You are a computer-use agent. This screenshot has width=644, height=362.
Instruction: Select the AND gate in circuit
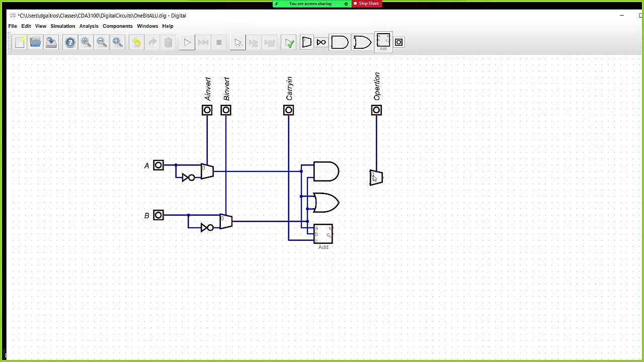click(326, 171)
